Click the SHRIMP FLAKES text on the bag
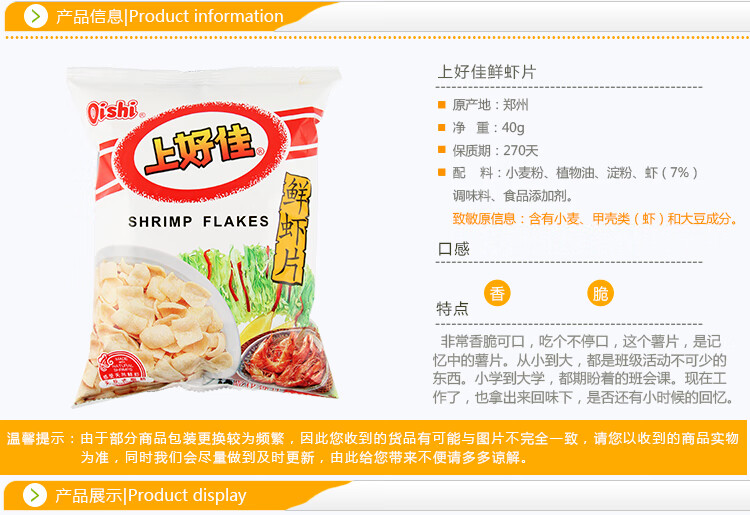Screen dimensions: 750x515 199,221
